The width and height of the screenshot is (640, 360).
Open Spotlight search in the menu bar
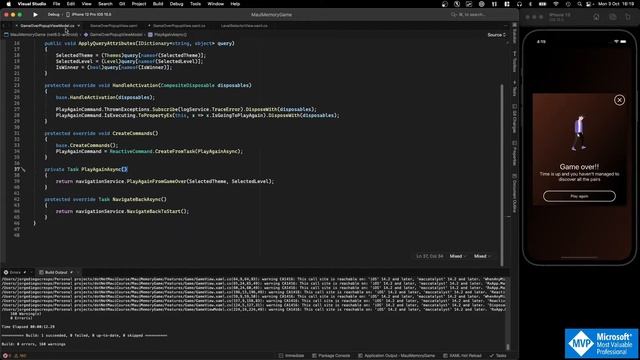(x=579, y=4)
